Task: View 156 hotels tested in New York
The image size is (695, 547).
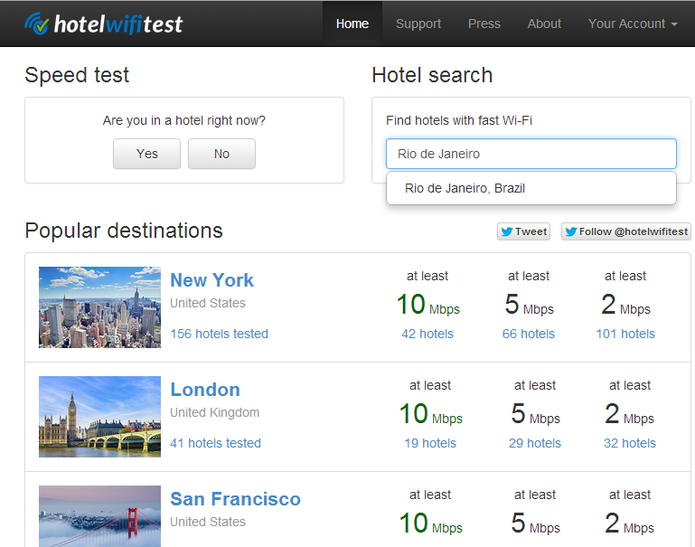Action: (219, 333)
